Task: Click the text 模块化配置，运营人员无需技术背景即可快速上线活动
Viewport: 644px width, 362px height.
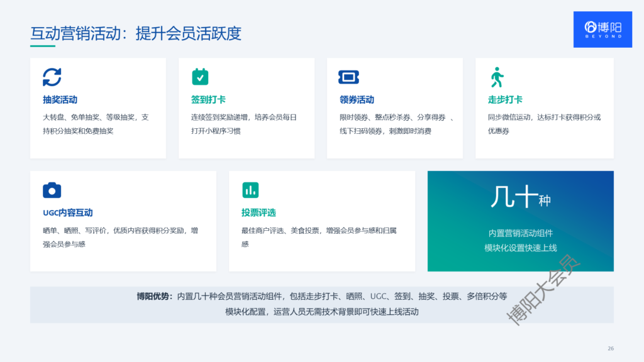Action: (x=321, y=312)
